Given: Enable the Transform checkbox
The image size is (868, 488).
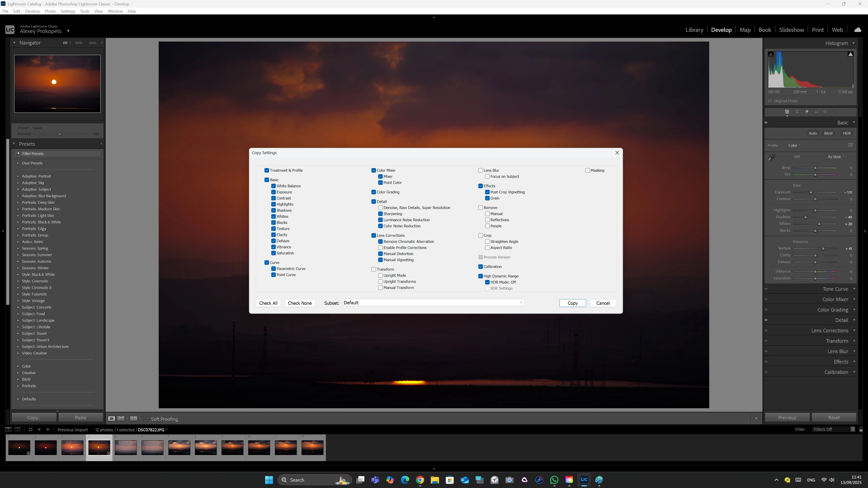Looking at the screenshot, I should click(374, 270).
